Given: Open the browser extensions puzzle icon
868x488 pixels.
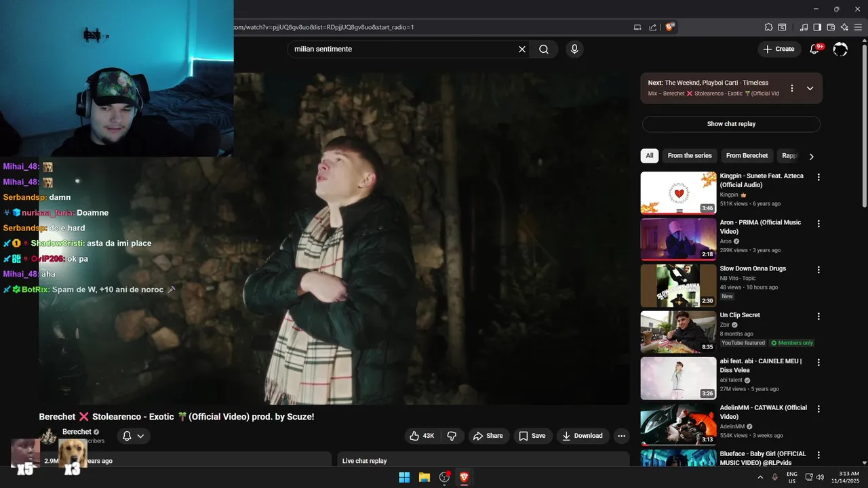Looking at the screenshot, I should coord(768,27).
